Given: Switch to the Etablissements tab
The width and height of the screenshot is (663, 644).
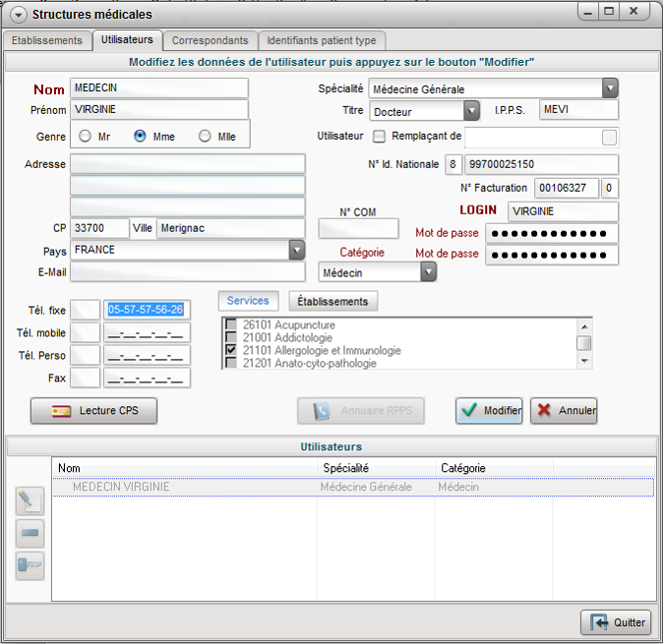Looking at the screenshot, I should click(46, 40).
